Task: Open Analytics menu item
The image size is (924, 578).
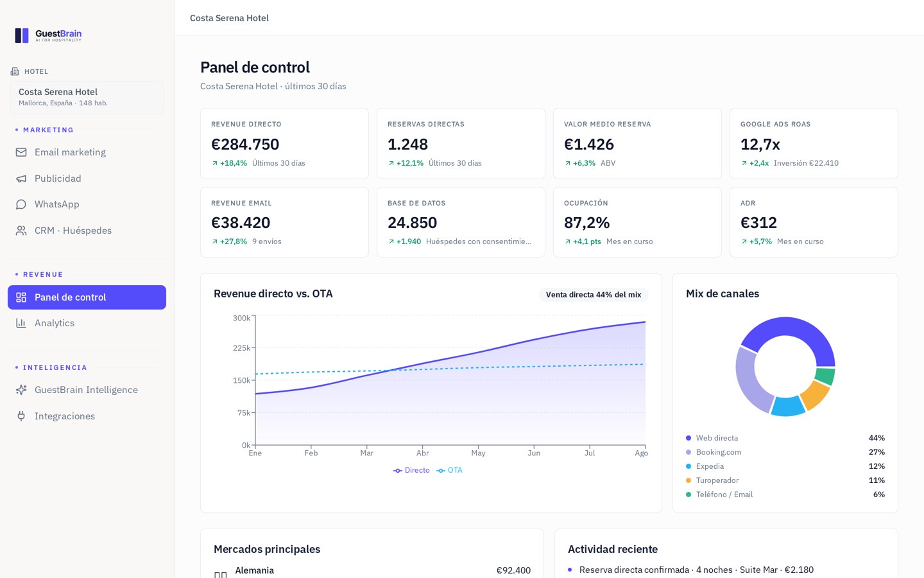Action: [87, 323]
